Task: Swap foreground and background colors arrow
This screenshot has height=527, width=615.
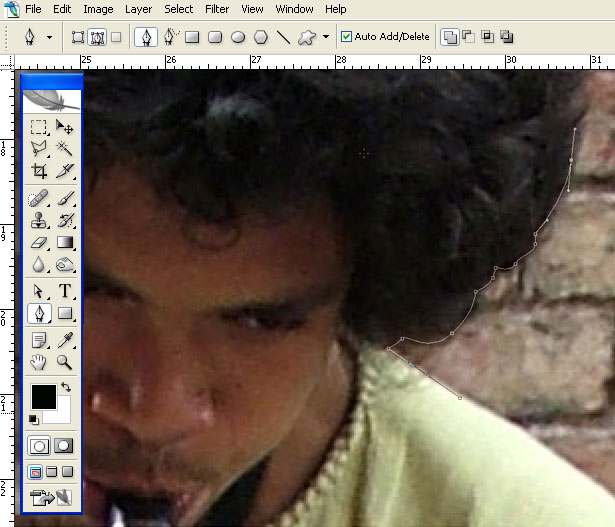Action: click(x=66, y=387)
